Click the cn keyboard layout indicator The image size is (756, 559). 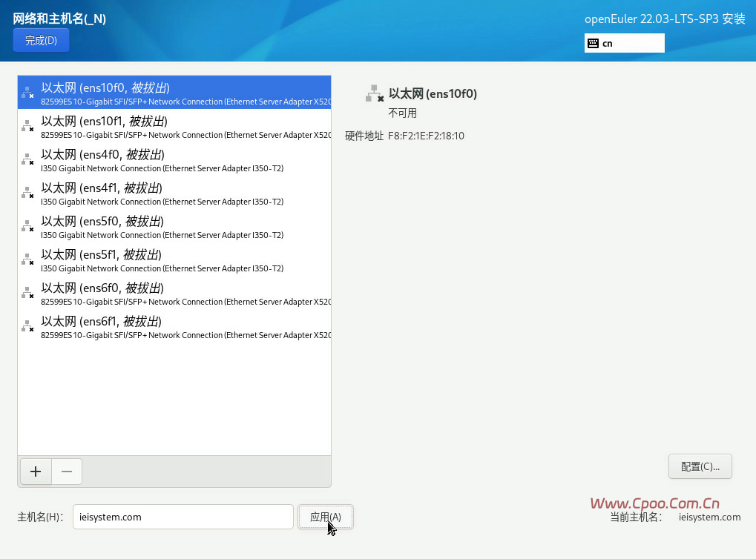[x=625, y=43]
